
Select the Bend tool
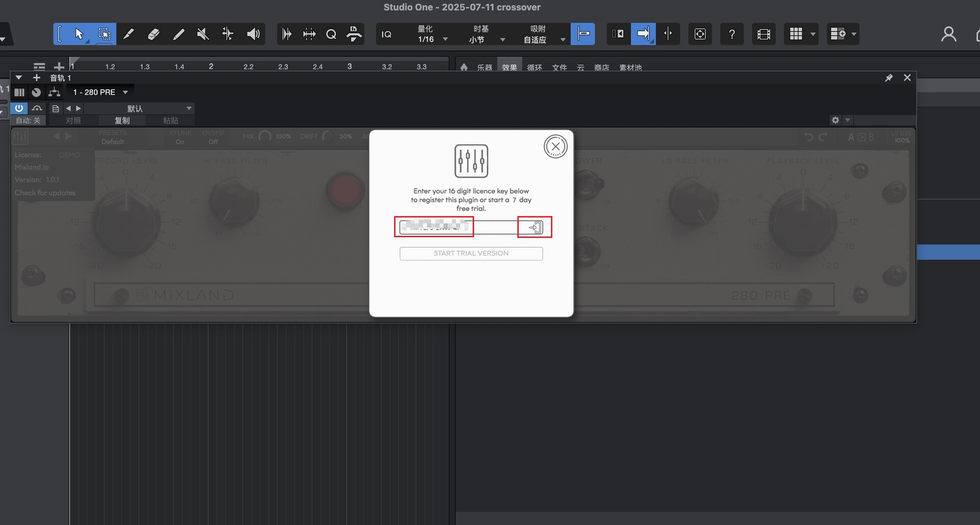click(x=228, y=34)
